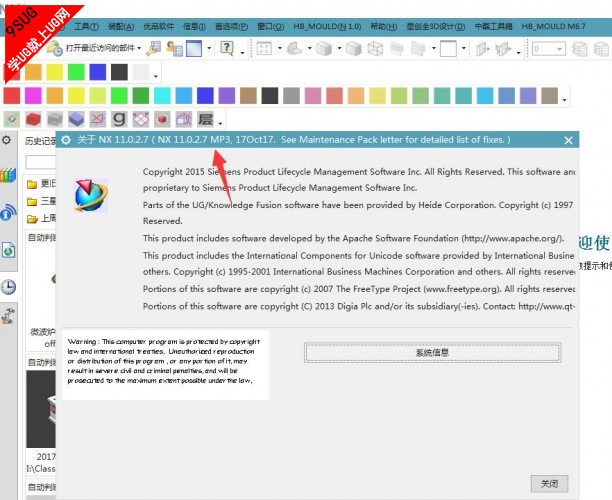Expand the Fit view dropdown arrow
612x500 pixels.
pyautogui.click(x=279, y=48)
